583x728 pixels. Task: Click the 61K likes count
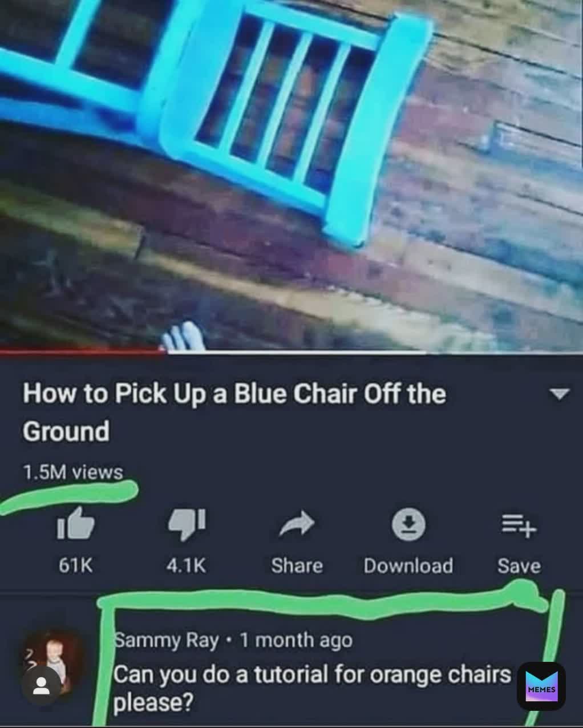75,565
